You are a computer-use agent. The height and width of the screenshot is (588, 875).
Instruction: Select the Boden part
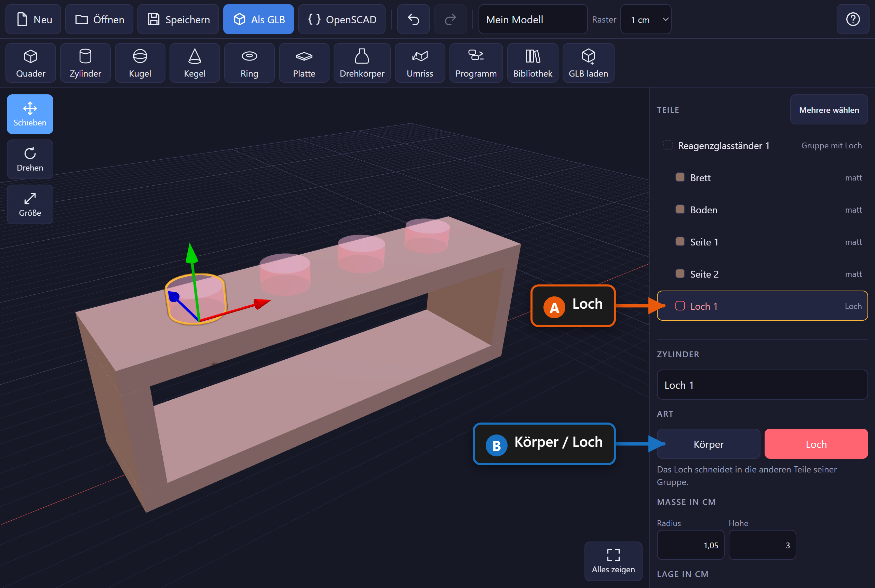coord(763,210)
